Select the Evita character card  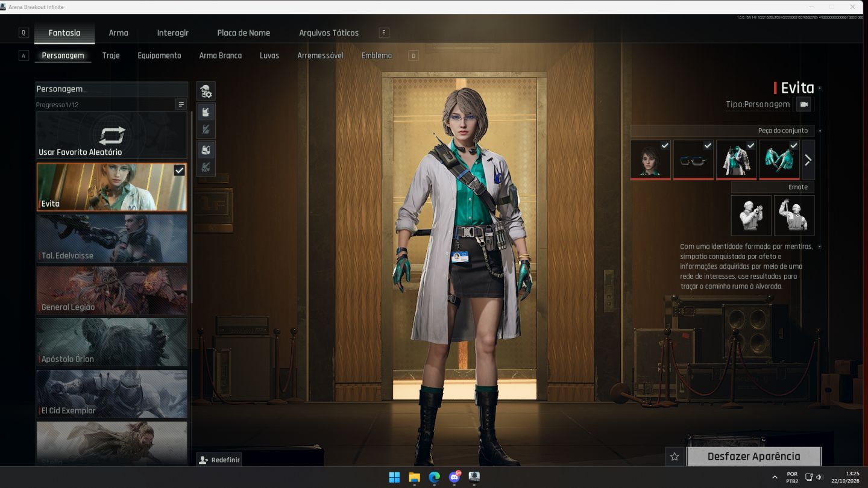coord(112,187)
